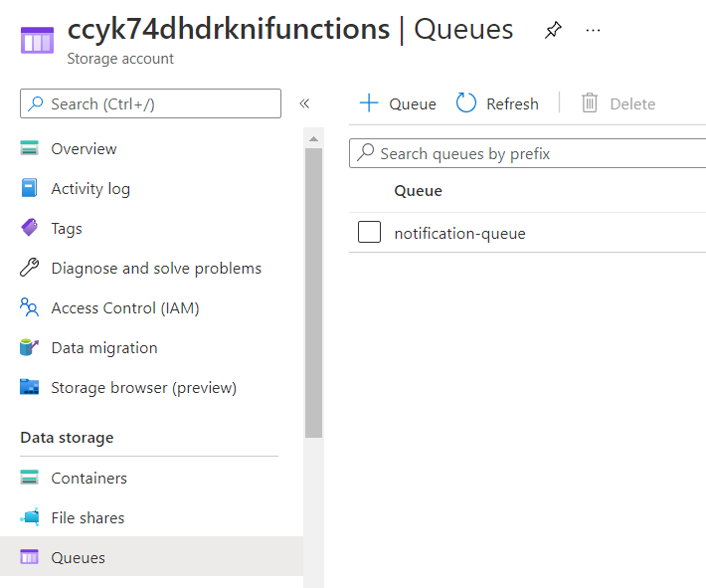Open the notification-queue link
The width and height of the screenshot is (706, 588).
459,234
